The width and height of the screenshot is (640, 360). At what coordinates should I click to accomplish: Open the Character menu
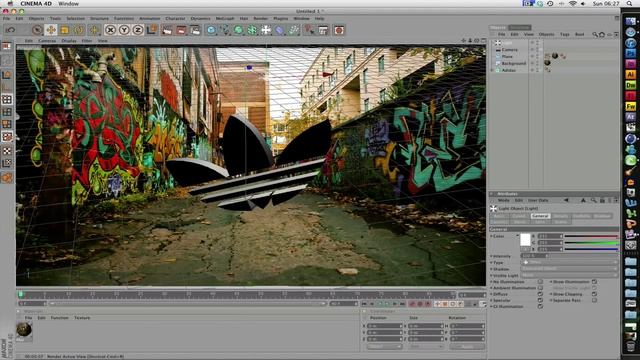coord(175,18)
